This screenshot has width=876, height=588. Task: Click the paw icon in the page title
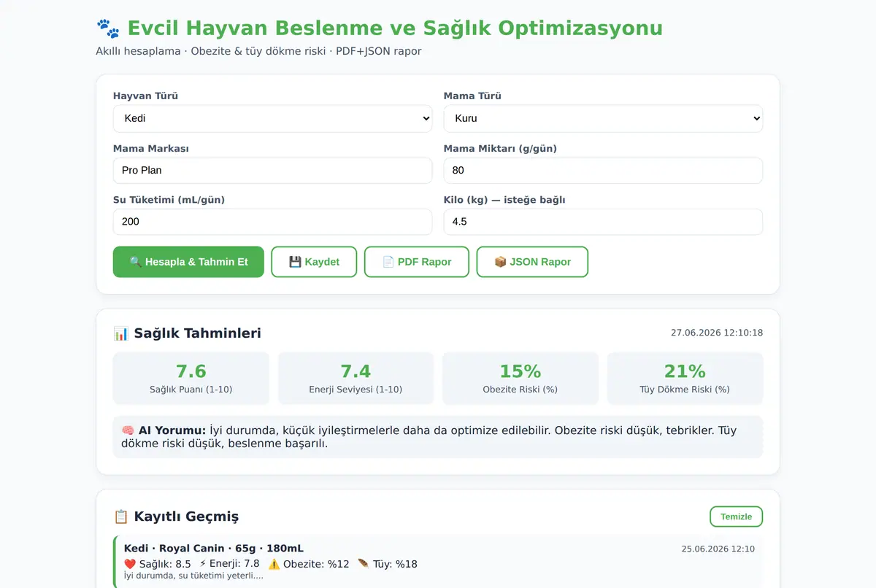click(108, 28)
